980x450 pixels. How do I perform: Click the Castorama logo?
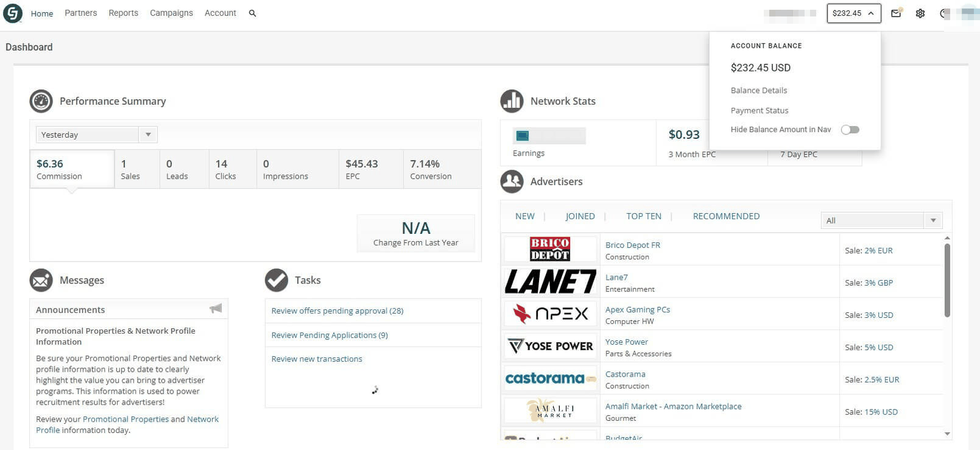click(550, 378)
